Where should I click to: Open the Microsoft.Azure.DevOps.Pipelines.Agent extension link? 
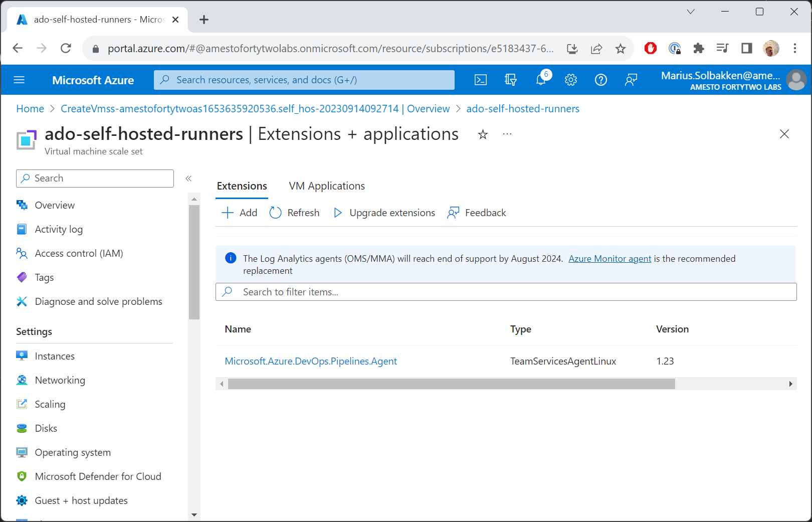(x=311, y=361)
